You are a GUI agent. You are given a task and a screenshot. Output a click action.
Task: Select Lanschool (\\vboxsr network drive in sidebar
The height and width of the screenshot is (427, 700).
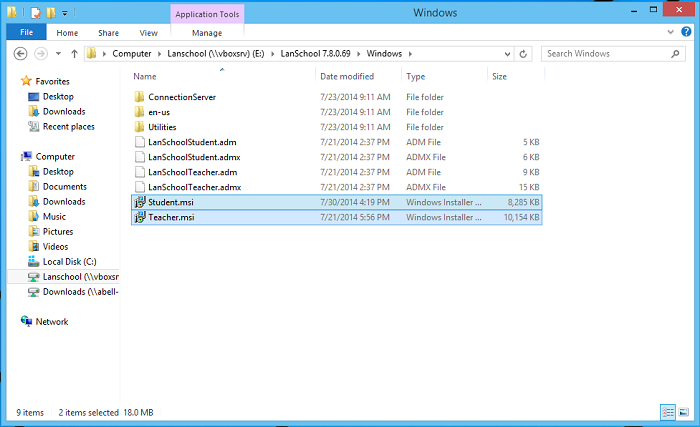click(x=80, y=276)
